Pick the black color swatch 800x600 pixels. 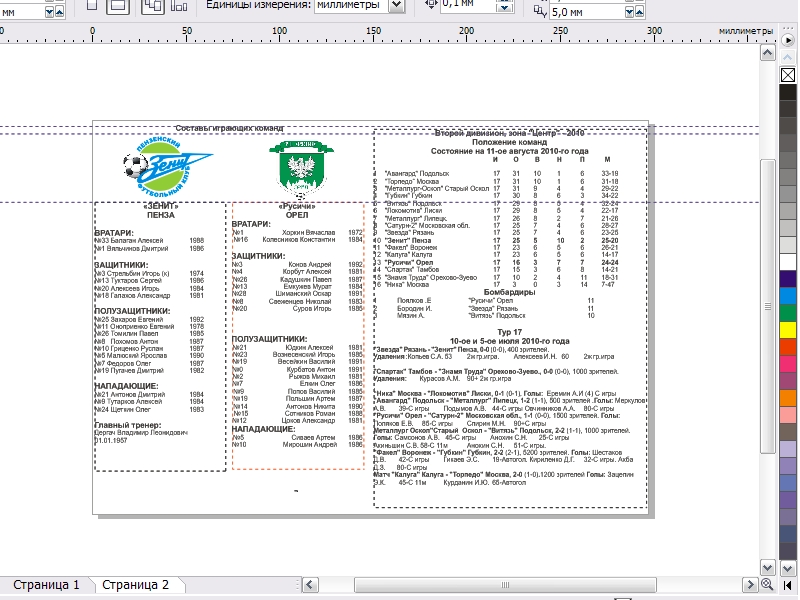coord(788,92)
